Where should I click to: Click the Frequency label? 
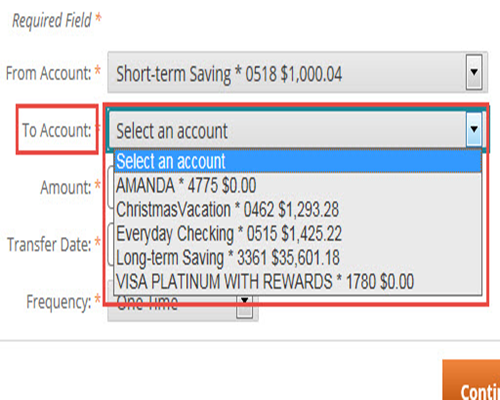[59, 302]
